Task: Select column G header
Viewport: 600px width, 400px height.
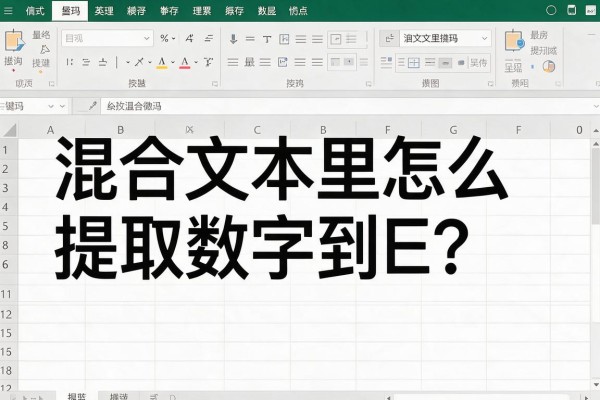Action: point(453,130)
